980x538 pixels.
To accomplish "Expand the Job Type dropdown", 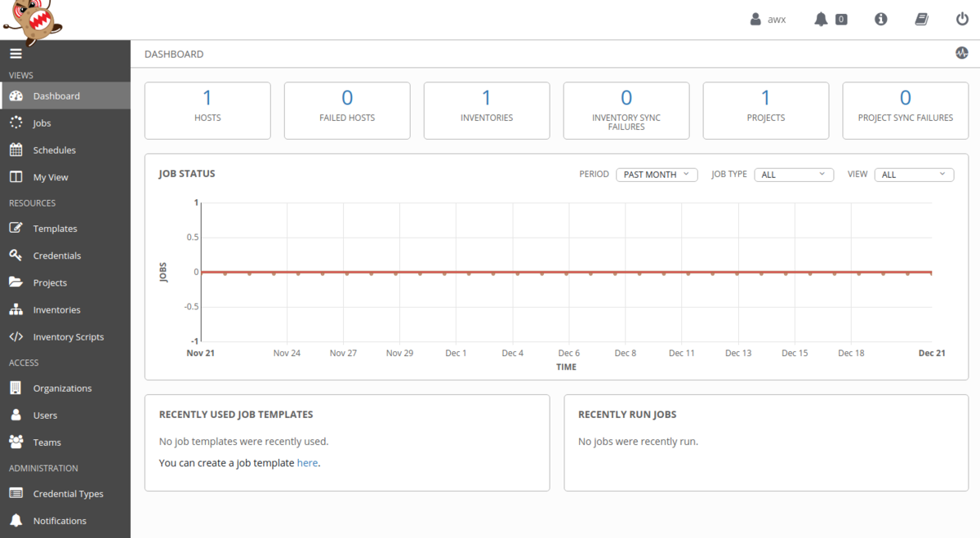I will (794, 175).
